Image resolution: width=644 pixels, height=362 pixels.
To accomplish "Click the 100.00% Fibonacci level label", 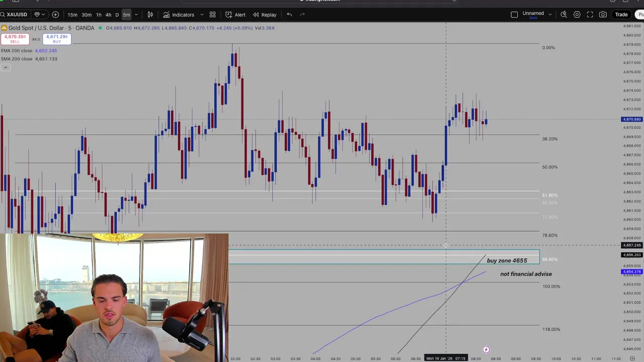I will (x=551, y=287).
